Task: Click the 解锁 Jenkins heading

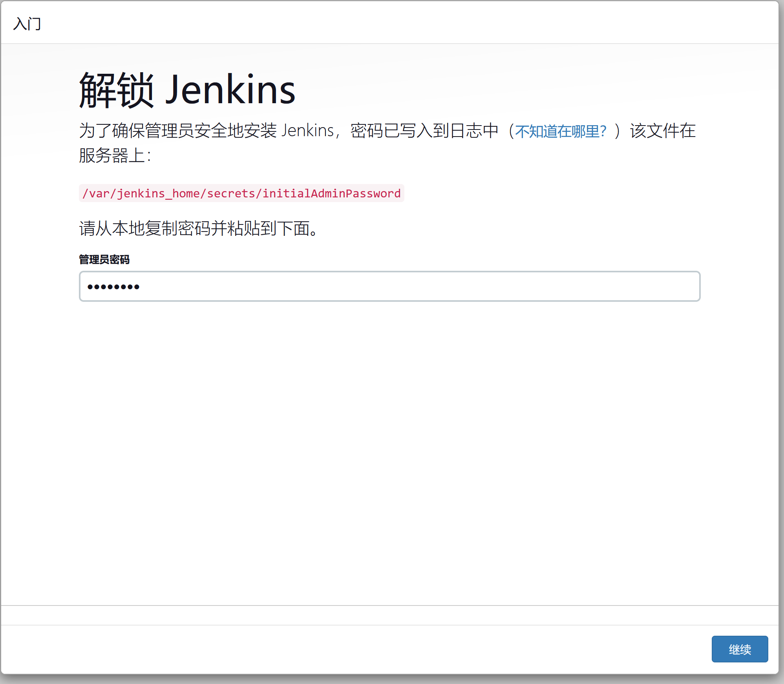Action: pos(187,90)
